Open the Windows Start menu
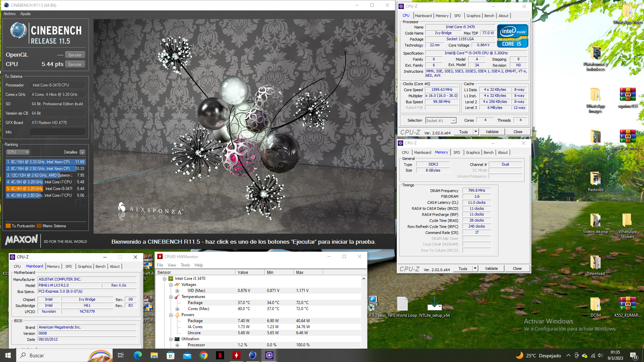The width and height of the screenshot is (644, 362). tap(8, 355)
